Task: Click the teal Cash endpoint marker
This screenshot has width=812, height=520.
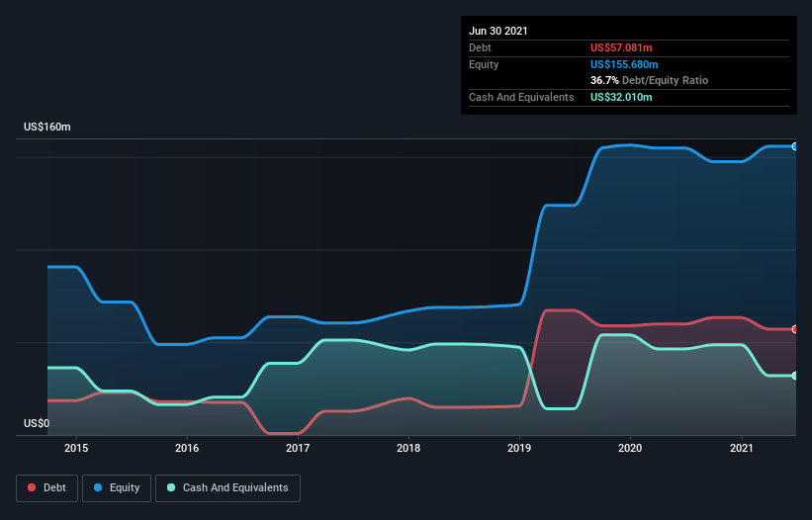Action: (795, 376)
